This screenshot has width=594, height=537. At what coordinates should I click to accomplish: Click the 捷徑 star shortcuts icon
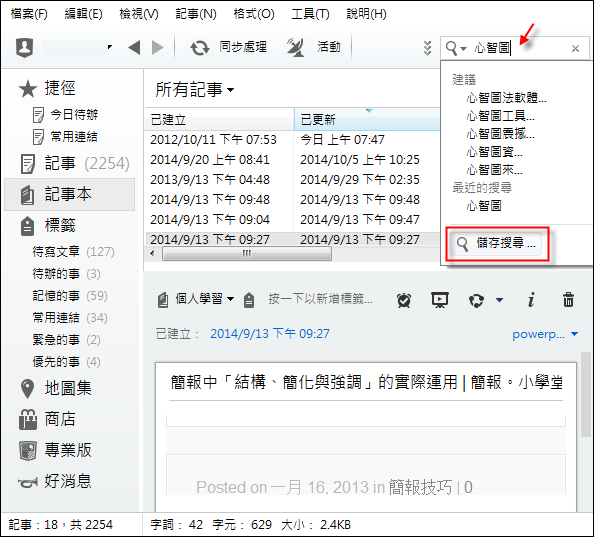(x=28, y=89)
